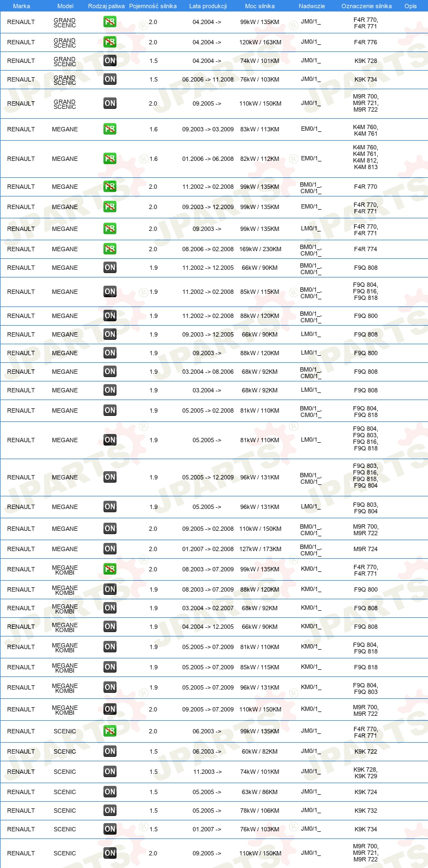This screenshot has height=868, width=428.
Task: Click the production years 08.2003 -> 07.2009 in F9Q 800 row
Action: pyautogui.click(x=208, y=589)
